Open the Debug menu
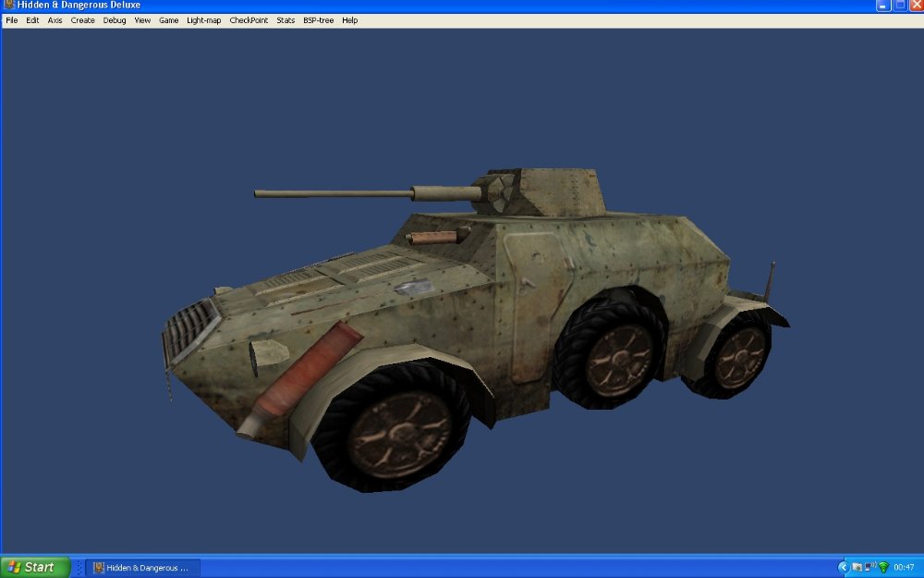924x578 pixels. (x=115, y=20)
